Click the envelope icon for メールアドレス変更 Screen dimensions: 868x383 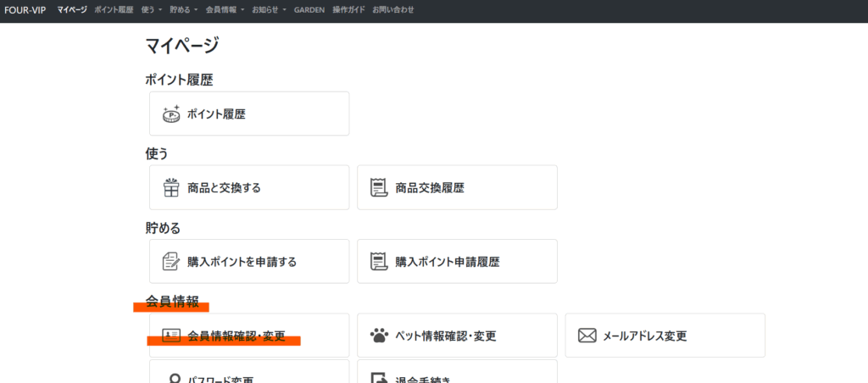click(x=587, y=335)
